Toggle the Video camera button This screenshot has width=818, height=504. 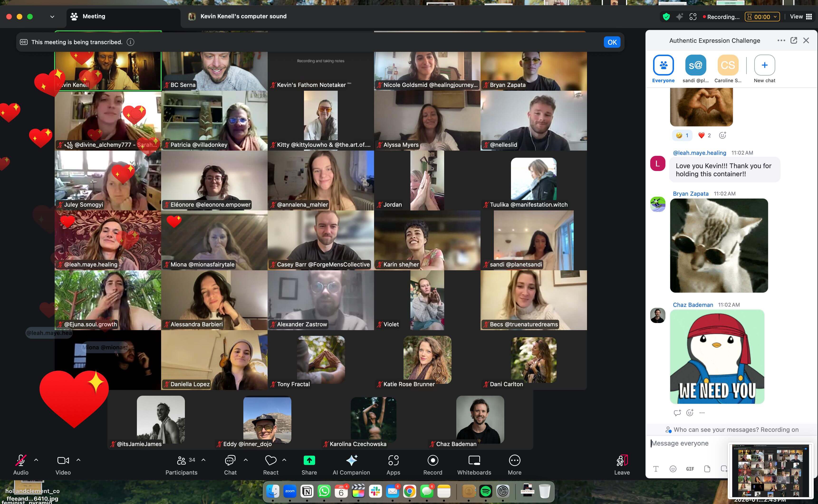[x=63, y=460]
